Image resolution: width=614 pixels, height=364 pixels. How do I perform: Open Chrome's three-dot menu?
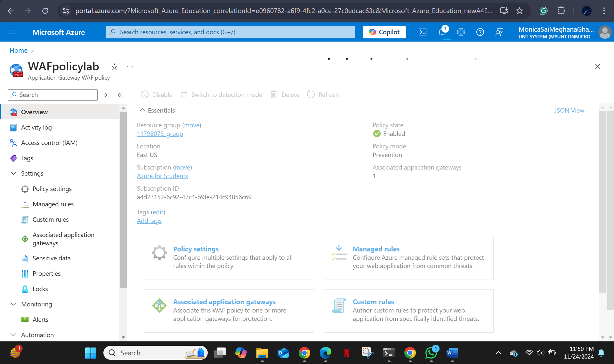click(x=604, y=11)
